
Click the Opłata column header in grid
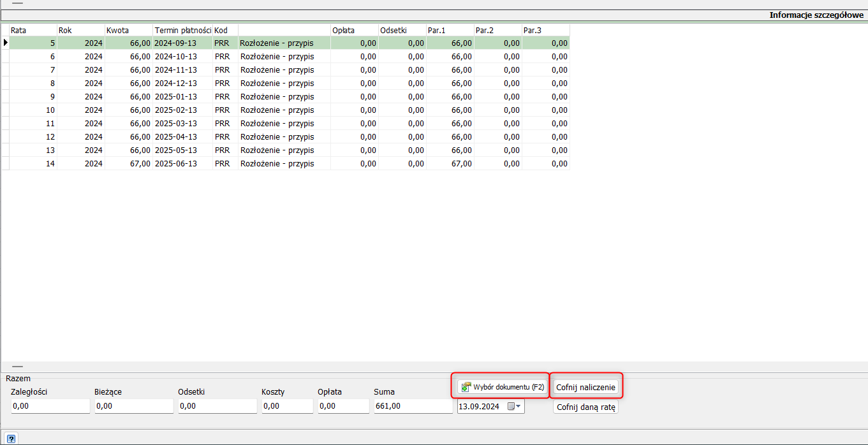[355, 30]
